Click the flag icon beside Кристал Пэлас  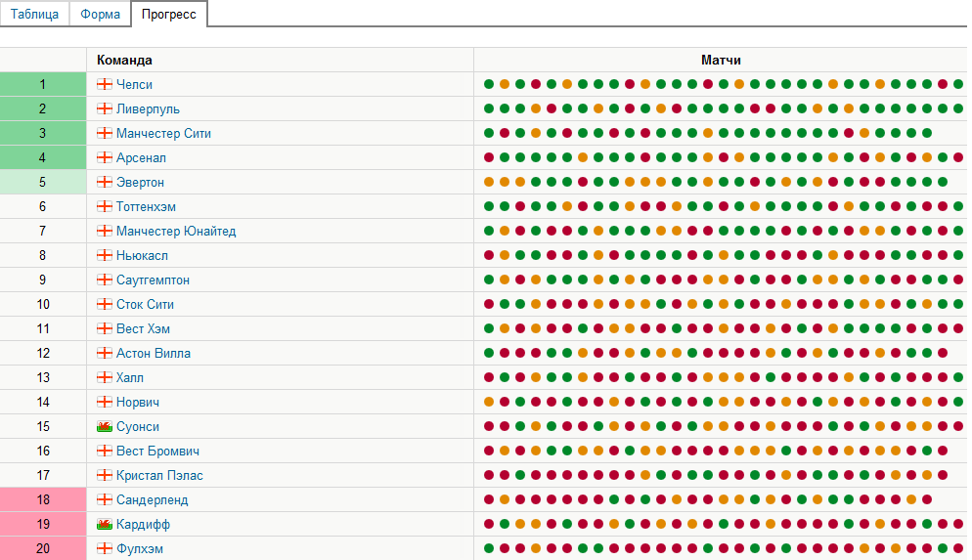(x=105, y=476)
